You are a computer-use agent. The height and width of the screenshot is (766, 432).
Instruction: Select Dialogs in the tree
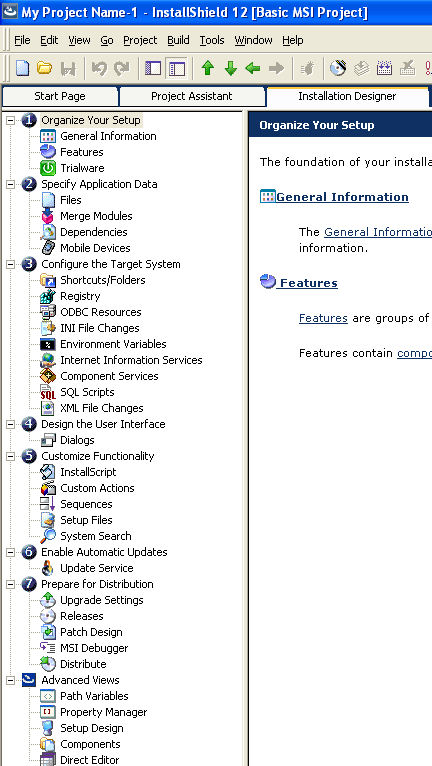tap(77, 440)
